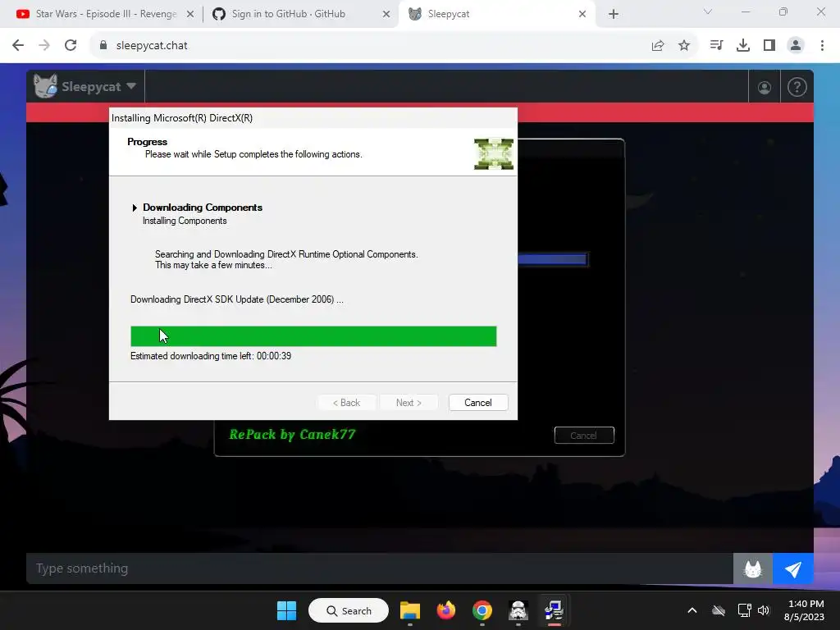Click the Downloading DirectX SDK Update text

click(x=237, y=299)
